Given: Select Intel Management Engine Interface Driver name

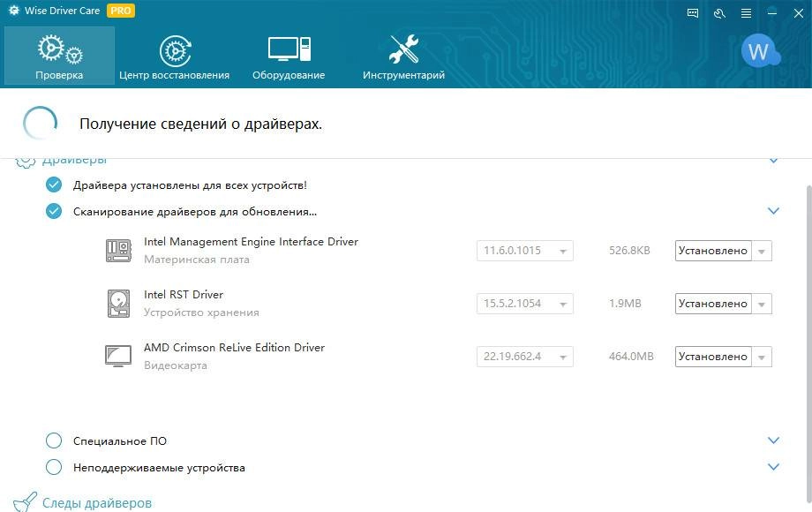Looking at the screenshot, I should [x=252, y=242].
